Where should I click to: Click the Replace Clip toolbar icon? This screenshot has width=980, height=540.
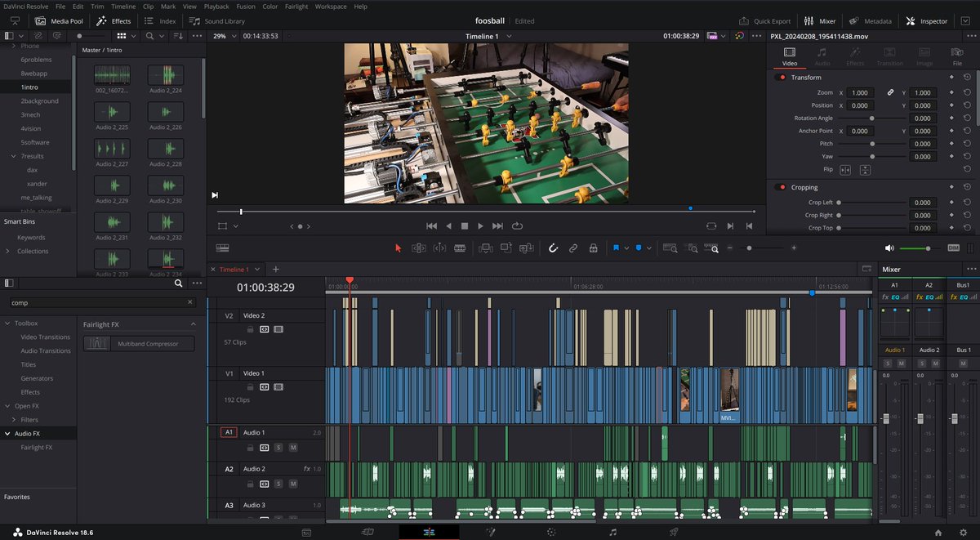pyautogui.click(x=527, y=248)
